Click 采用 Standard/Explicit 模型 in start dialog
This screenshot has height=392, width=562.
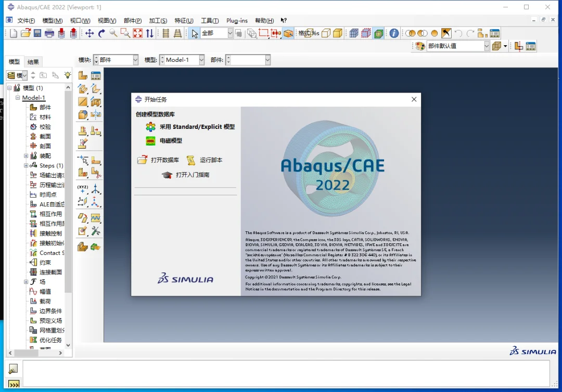click(x=190, y=127)
